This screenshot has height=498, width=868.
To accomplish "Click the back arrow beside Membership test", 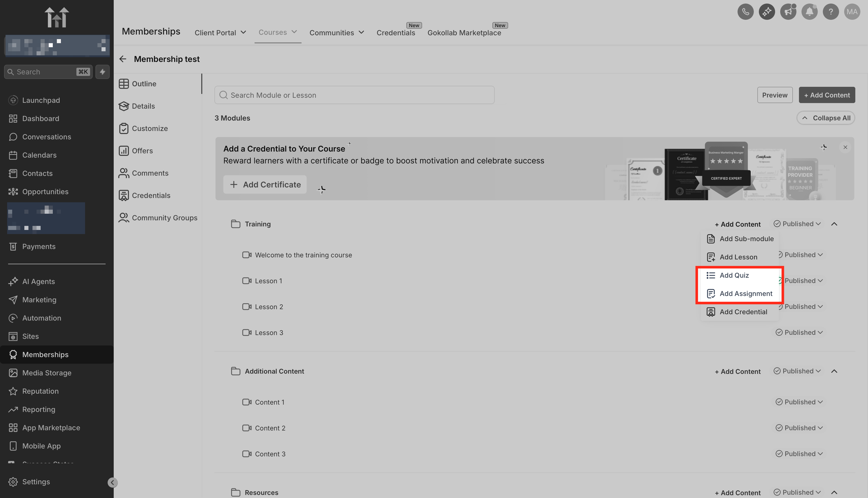I will click(x=123, y=59).
